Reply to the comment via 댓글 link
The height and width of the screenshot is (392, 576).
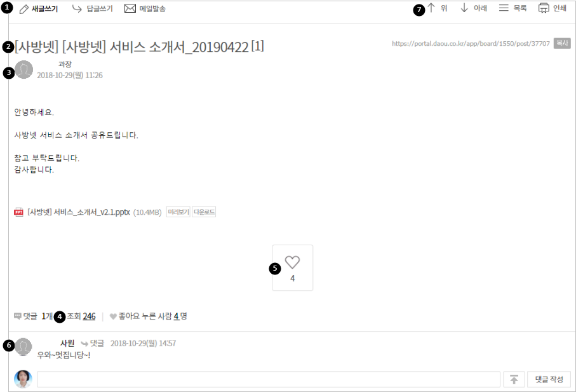point(93,343)
